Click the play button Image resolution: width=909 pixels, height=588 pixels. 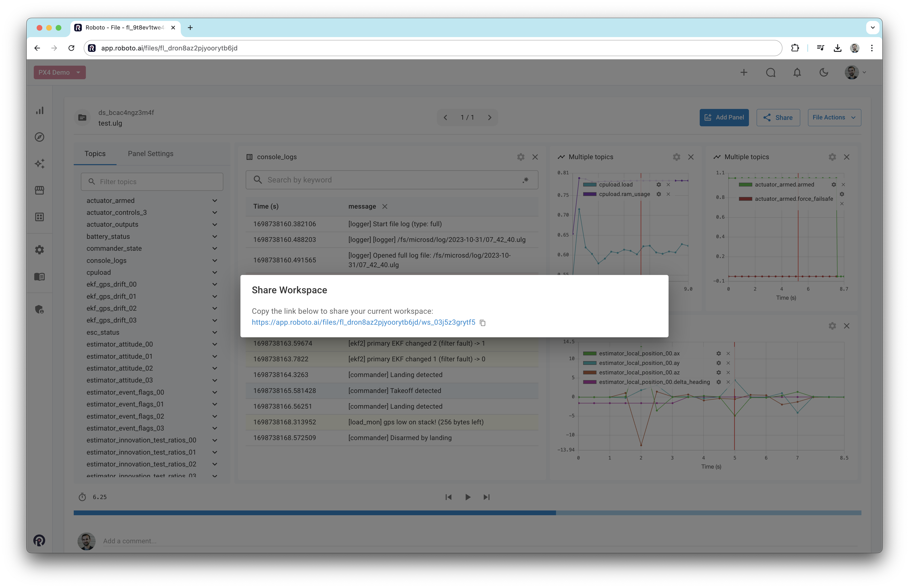click(x=468, y=497)
